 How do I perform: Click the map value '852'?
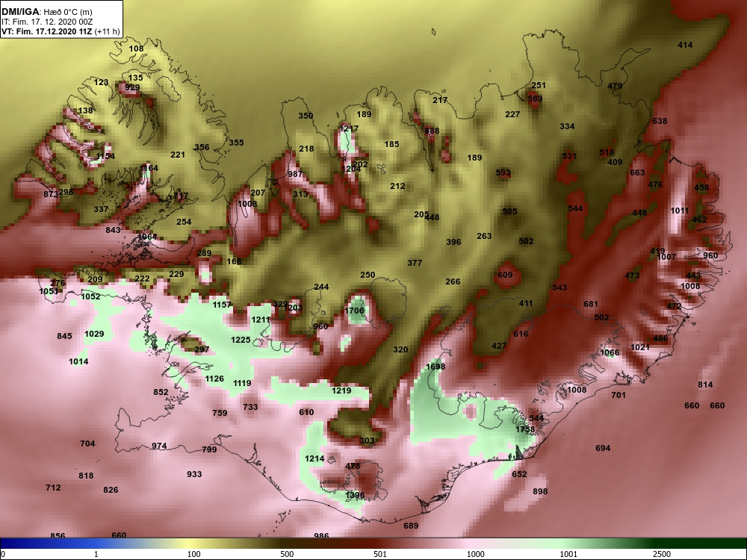[161, 392]
